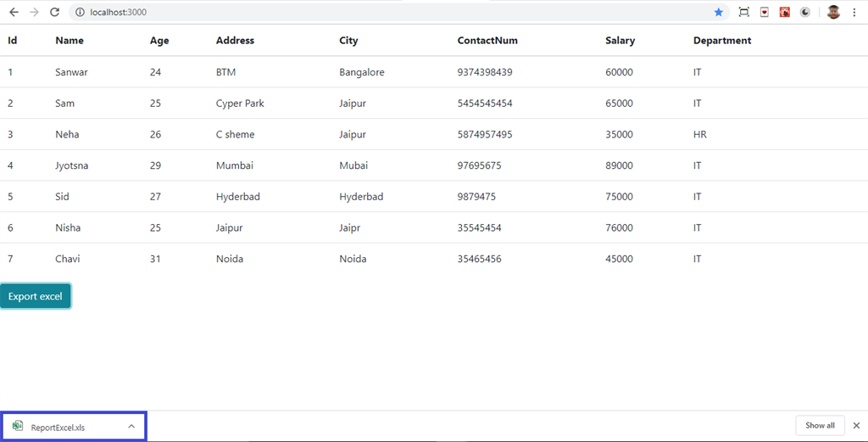Click the browser forward arrow
Image resolution: width=868 pixels, height=442 pixels.
(34, 12)
